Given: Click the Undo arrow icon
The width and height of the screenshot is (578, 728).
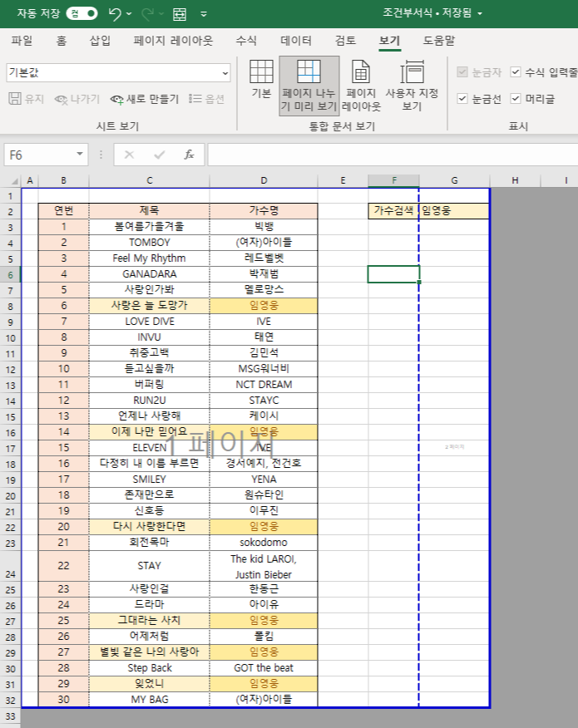Looking at the screenshot, I should (x=114, y=14).
